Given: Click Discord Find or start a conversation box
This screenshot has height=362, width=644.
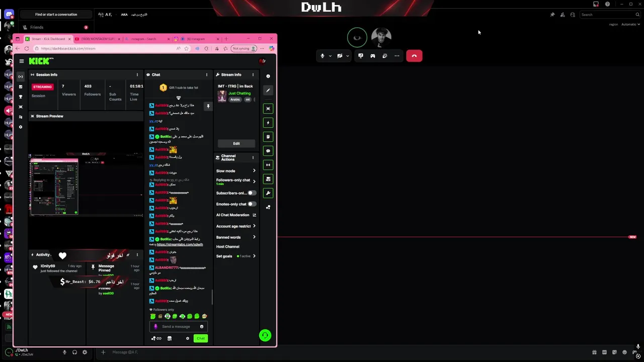Looking at the screenshot, I should (x=56, y=15).
